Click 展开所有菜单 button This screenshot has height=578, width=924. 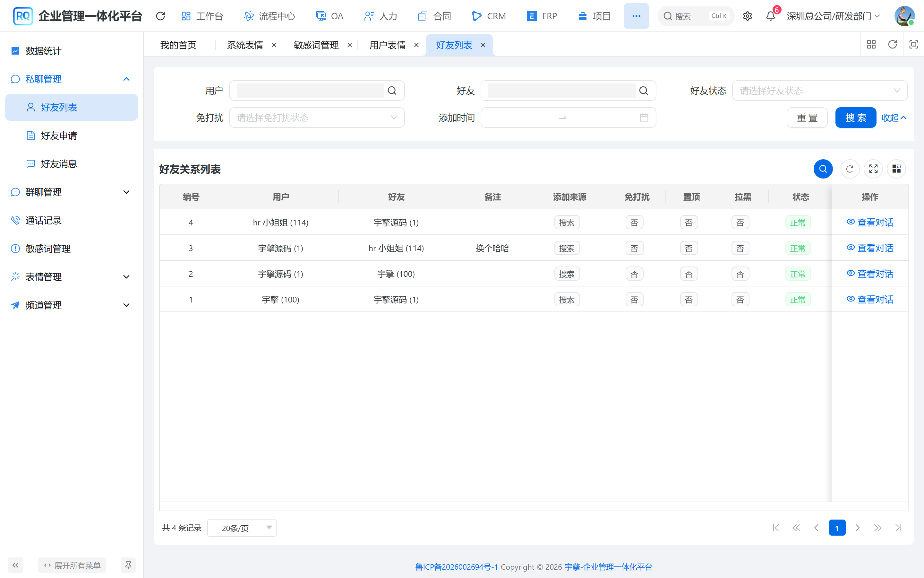[x=72, y=565]
